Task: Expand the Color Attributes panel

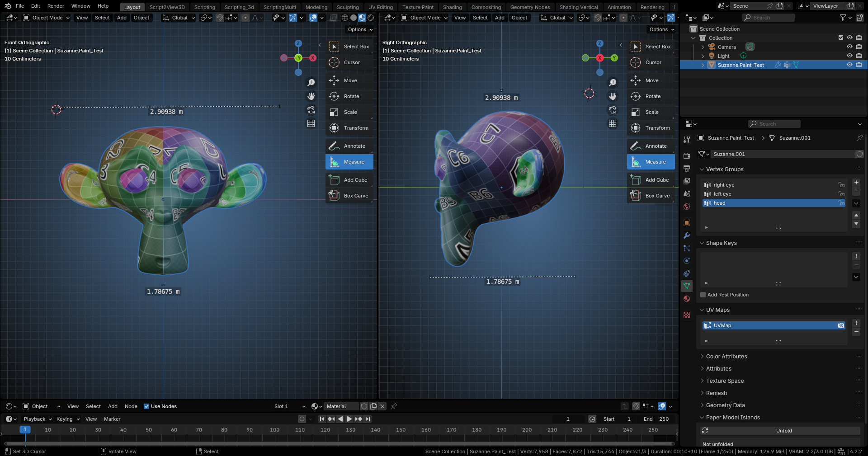Action: (x=726, y=357)
